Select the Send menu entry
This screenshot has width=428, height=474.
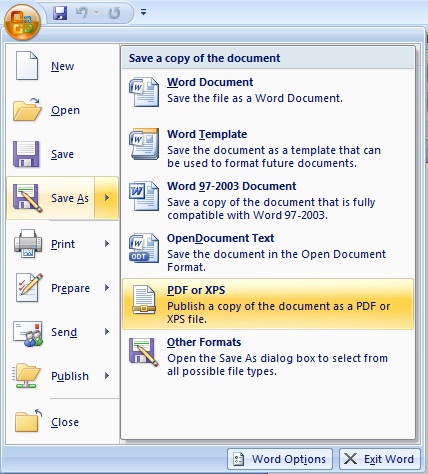(62, 332)
